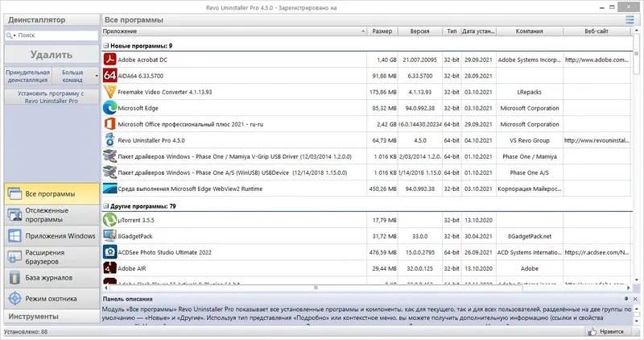Sort by Компания column
The image size is (644, 340).
(x=530, y=31)
